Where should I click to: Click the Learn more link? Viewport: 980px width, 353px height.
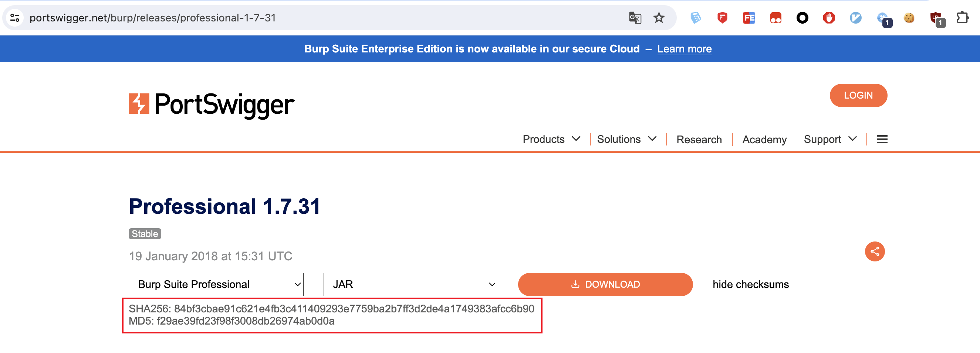click(x=684, y=49)
